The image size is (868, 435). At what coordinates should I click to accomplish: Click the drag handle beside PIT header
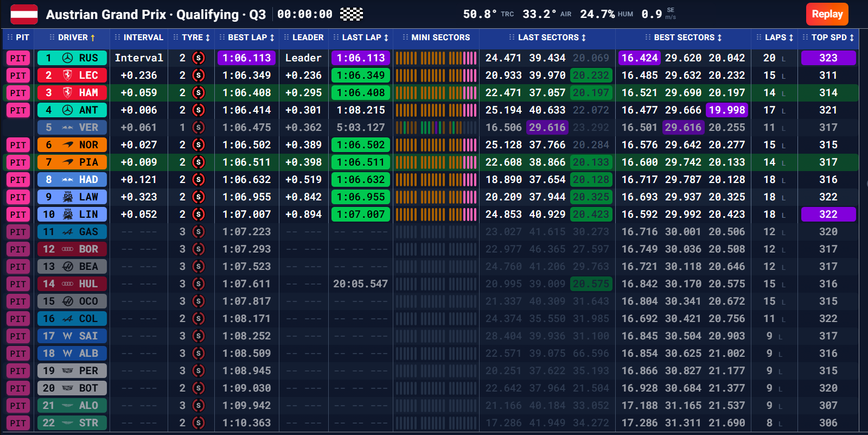[10, 37]
